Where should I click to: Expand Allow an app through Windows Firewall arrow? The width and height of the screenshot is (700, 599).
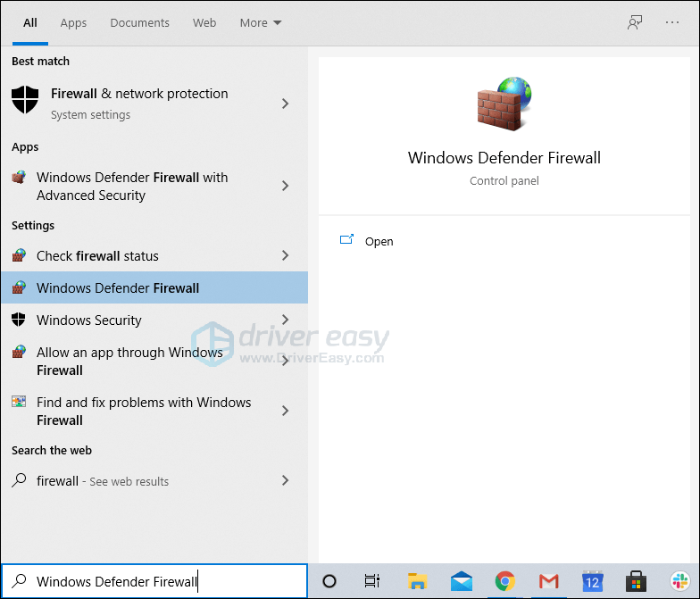286,361
